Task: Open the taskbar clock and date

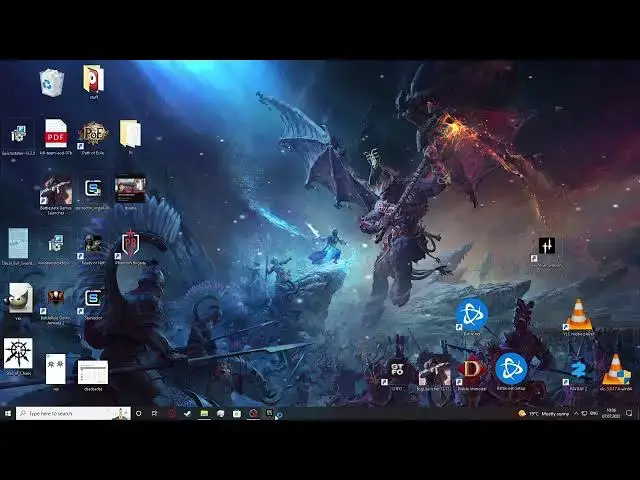Action: coord(611,413)
